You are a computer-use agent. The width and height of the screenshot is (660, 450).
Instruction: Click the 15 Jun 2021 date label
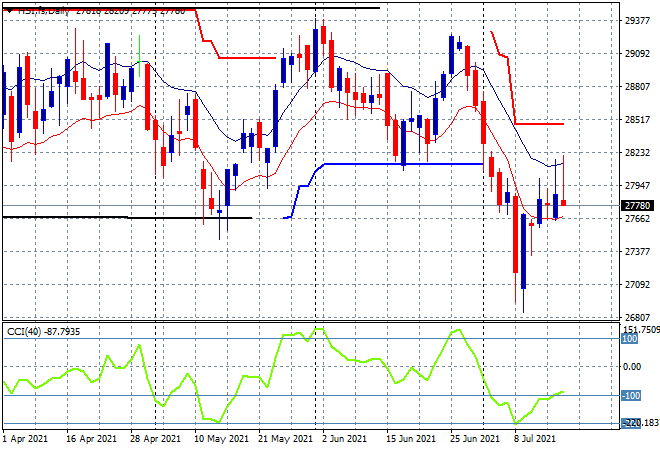pos(411,439)
